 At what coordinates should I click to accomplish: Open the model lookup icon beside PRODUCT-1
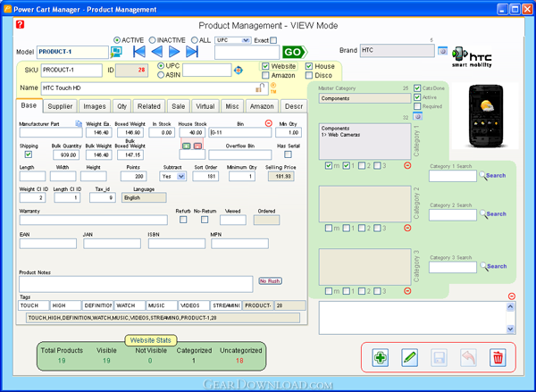click(x=116, y=52)
